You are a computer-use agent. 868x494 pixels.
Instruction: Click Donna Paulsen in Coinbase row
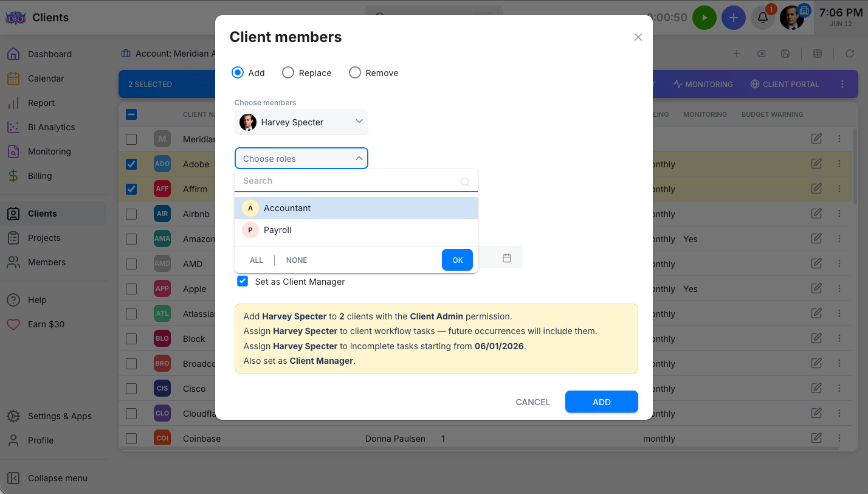coord(395,439)
